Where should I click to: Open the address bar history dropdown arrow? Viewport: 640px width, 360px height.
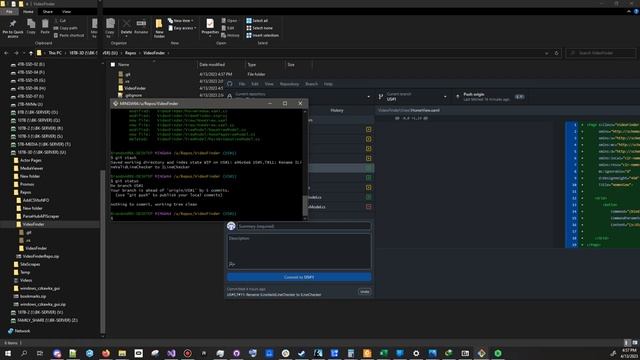(547, 53)
